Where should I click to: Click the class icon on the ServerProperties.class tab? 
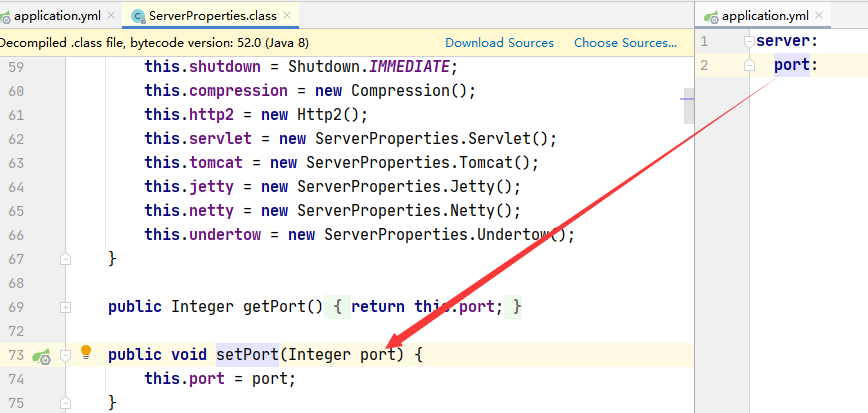[x=137, y=17]
